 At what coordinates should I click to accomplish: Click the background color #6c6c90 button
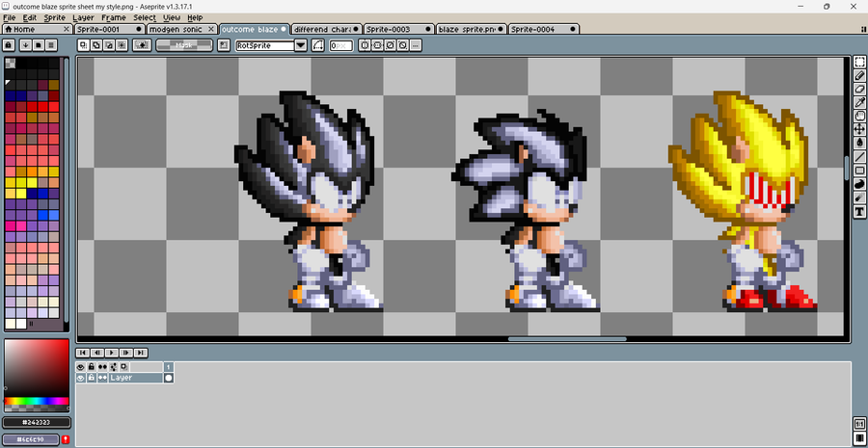32,439
